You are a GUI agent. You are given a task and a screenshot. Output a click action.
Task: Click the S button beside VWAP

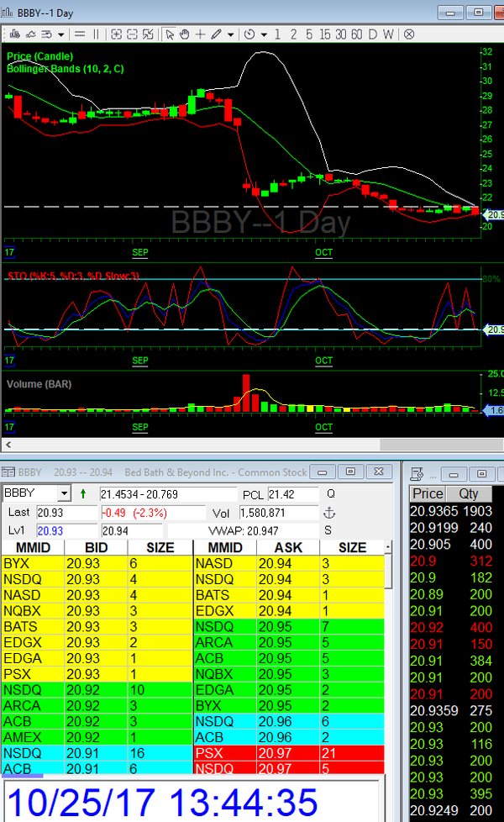point(330,531)
